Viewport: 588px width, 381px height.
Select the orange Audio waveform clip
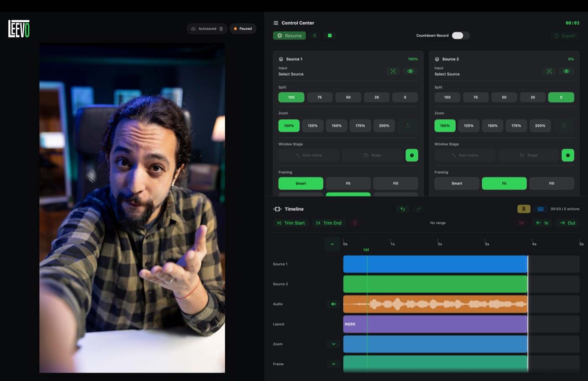click(435, 304)
